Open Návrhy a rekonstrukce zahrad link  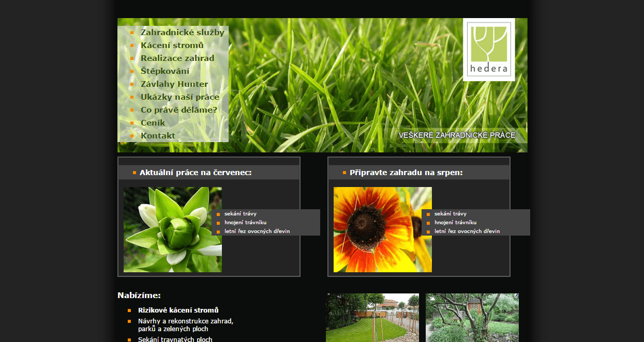186,325
